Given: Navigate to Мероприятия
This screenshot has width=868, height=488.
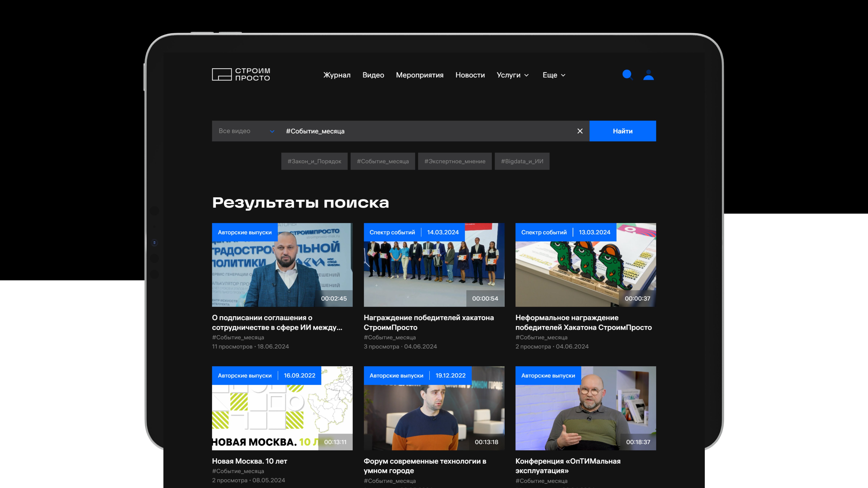Looking at the screenshot, I should pos(420,75).
